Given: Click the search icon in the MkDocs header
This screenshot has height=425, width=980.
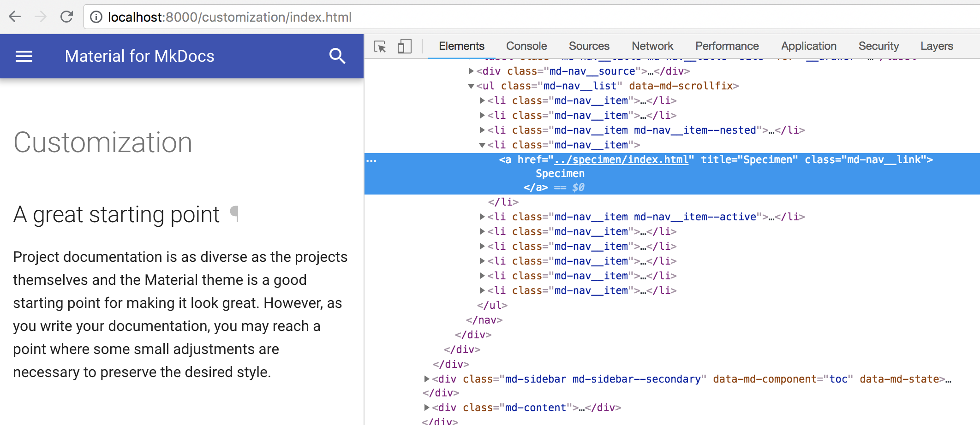Looking at the screenshot, I should [337, 56].
